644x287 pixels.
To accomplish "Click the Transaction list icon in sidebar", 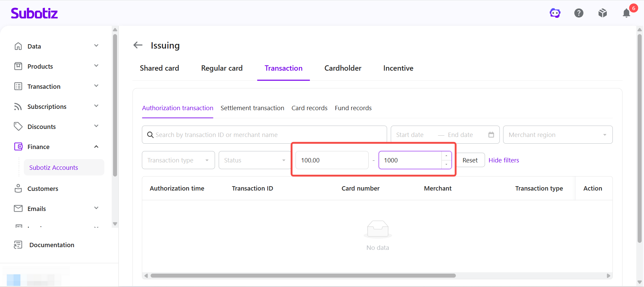I will pyautogui.click(x=18, y=86).
